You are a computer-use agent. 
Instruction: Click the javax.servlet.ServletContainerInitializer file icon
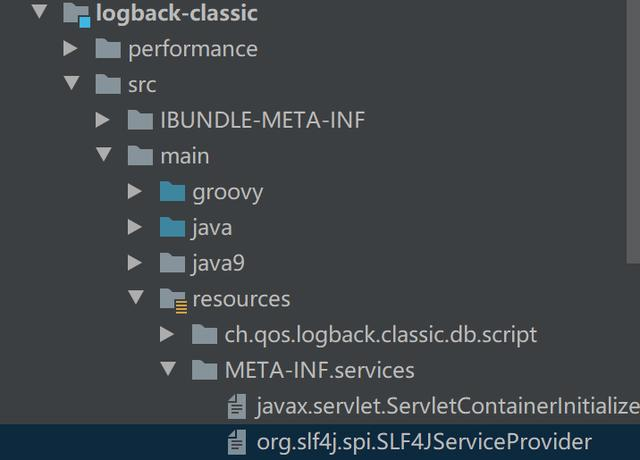pyautogui.click(x=237, y=407)
